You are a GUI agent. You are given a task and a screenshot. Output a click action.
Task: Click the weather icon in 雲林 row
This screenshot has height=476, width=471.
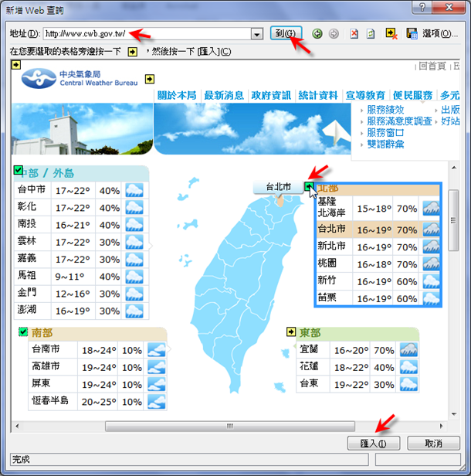(x=134, y=243)
